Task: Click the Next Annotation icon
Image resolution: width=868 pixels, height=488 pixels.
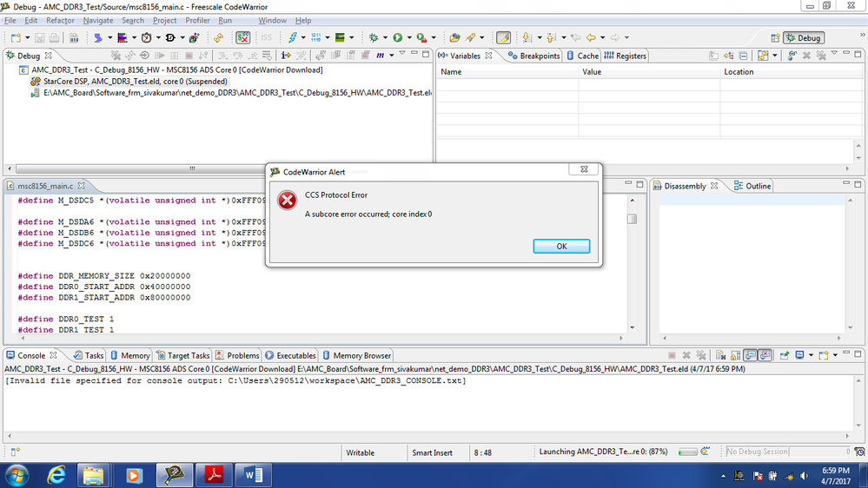Action: click(527, 37)
